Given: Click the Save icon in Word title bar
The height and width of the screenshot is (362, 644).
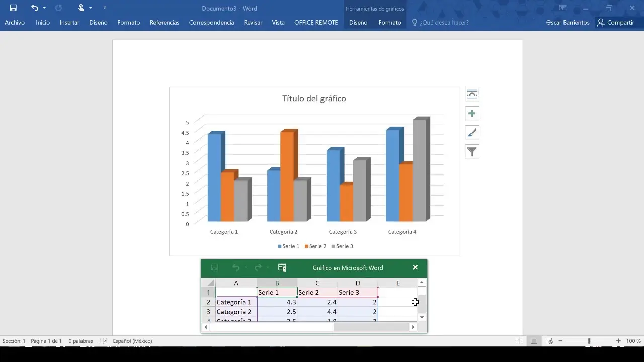Looking at the screenshot, I should click(x=13, y=8).
